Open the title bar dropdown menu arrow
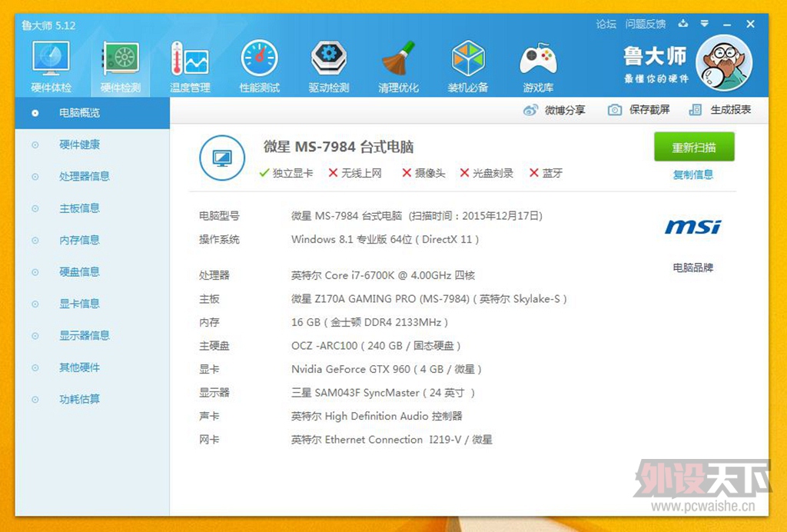Image resolution: width=787 pixels, height=532 pixels. point(705,24)
